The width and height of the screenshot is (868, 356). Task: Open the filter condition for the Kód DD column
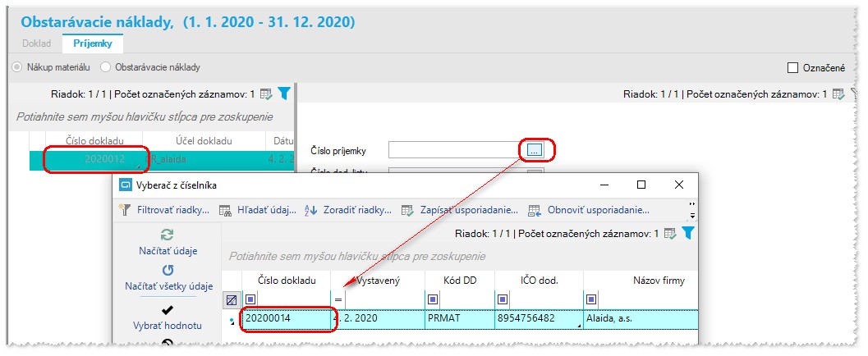pos(434,299)
